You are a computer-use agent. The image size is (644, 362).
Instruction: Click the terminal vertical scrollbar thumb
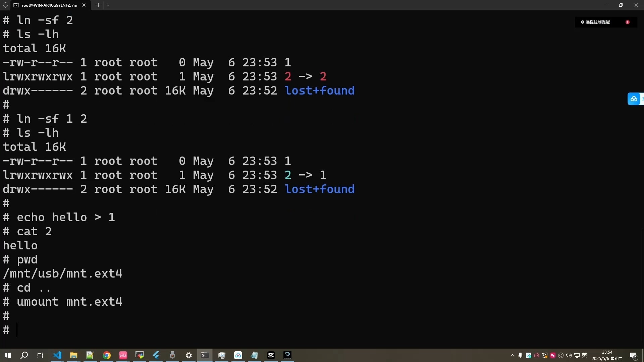point(642,285)
